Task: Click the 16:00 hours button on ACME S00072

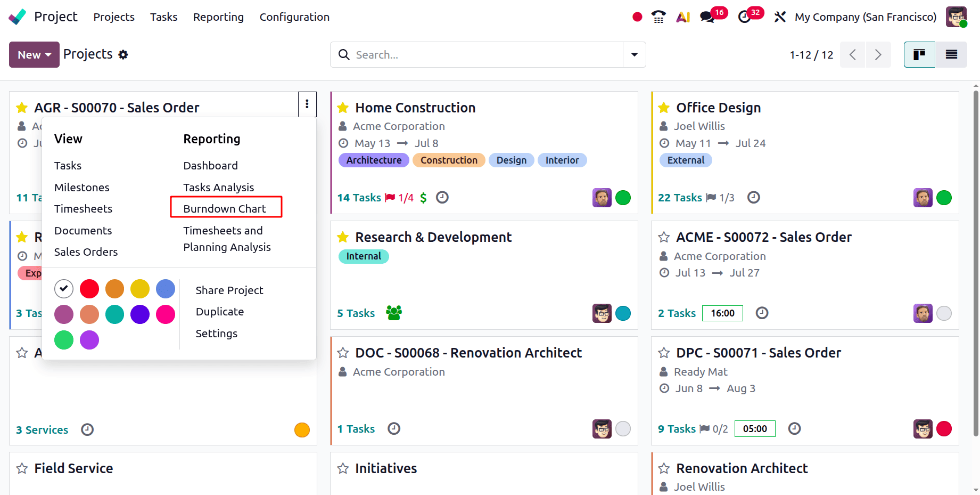Action: point(722,313)
